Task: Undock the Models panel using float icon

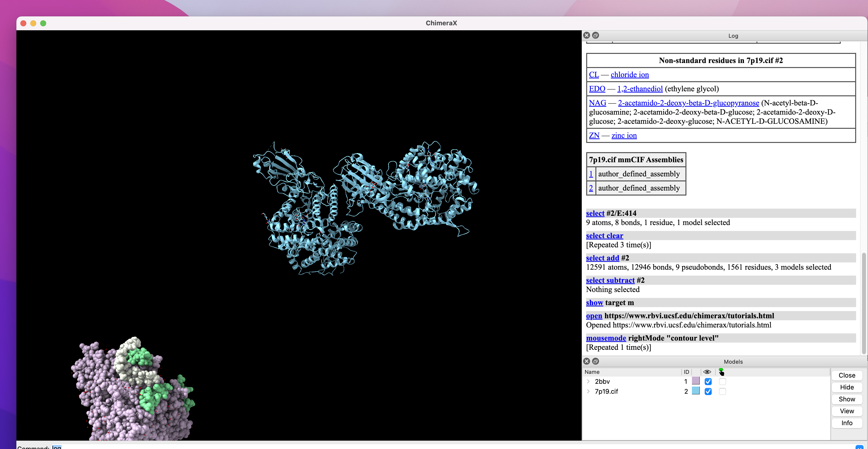Action: [x=596, y=361]
